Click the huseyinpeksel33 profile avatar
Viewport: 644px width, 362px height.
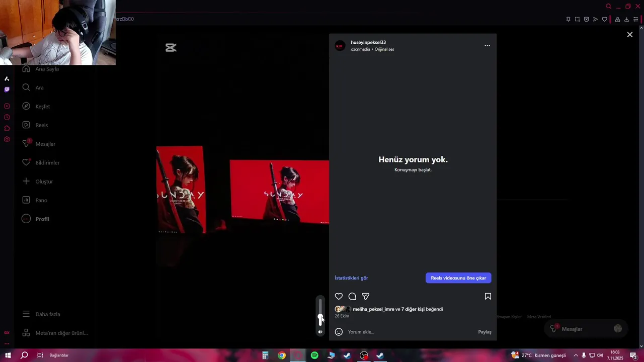coord(340,46)
